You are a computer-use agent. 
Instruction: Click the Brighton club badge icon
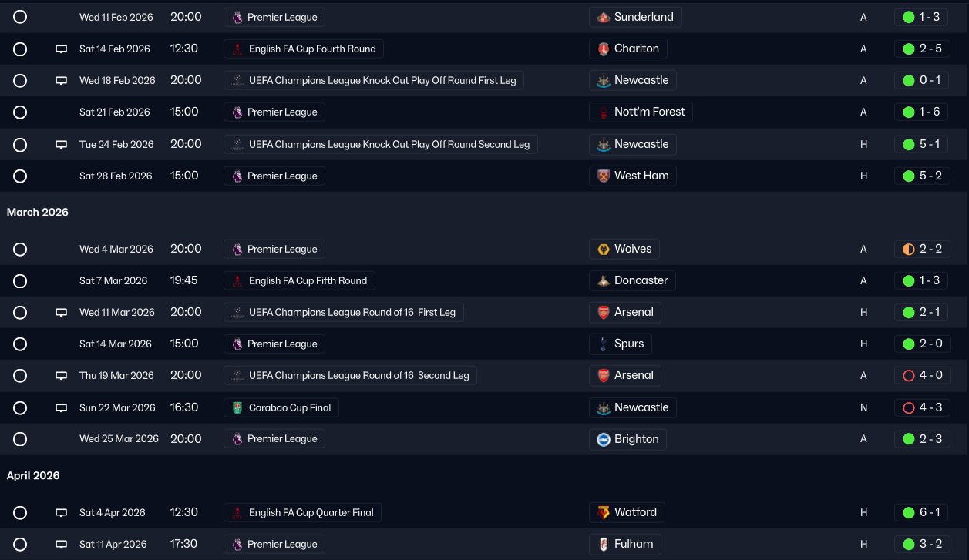[x=604, y=439]
